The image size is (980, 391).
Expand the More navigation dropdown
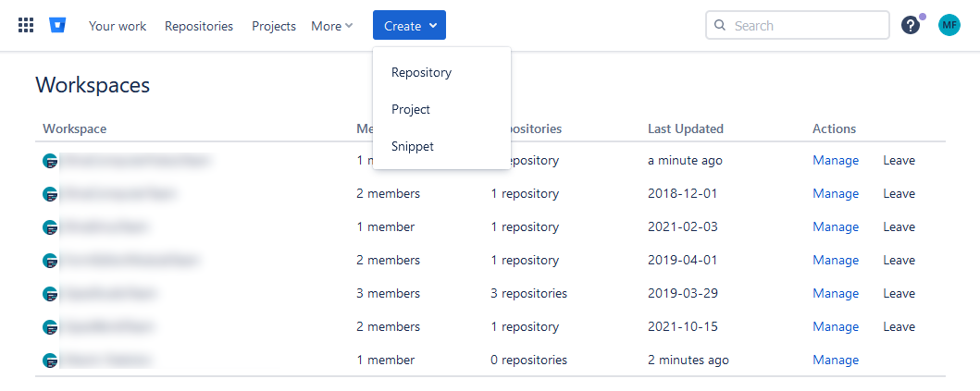(332, 26)
